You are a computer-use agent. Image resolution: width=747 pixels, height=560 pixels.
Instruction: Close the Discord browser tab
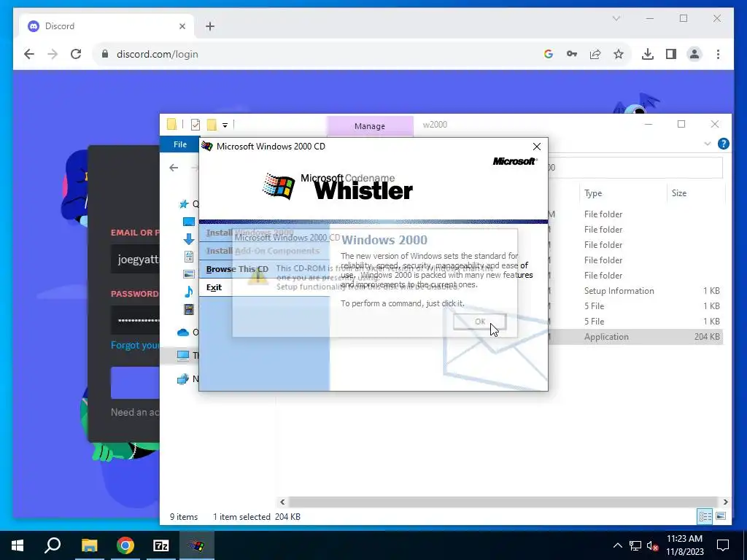[182, 26]
